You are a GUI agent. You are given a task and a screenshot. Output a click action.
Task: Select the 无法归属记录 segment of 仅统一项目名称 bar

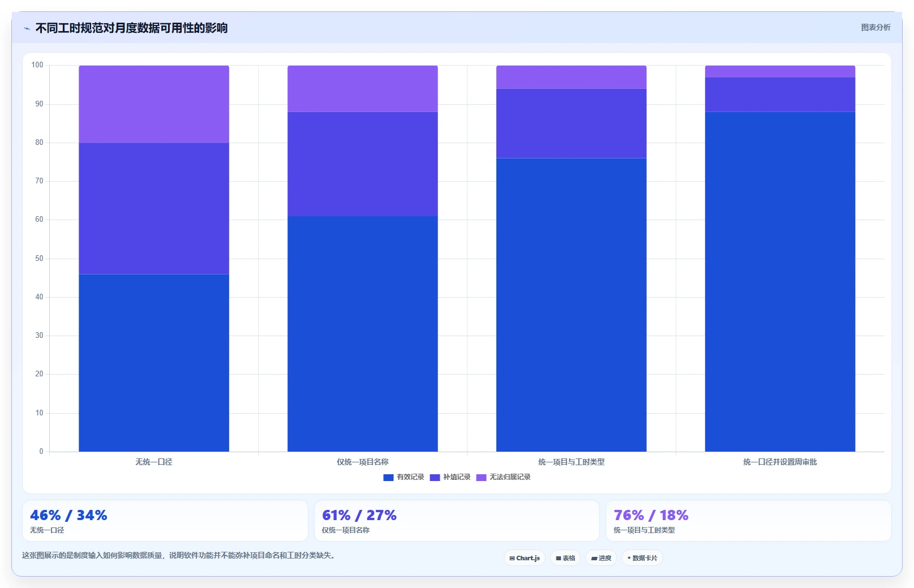coord(363,89)
